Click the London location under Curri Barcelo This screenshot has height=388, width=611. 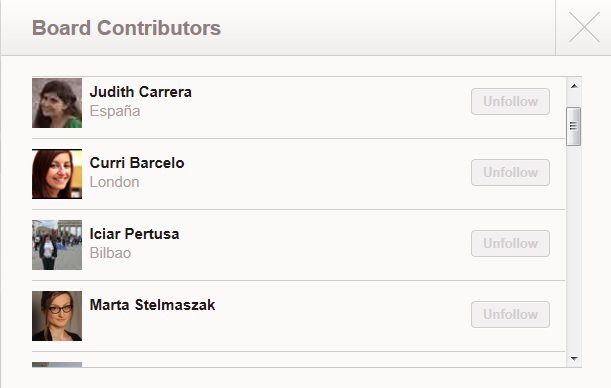(x=115, y=182)
